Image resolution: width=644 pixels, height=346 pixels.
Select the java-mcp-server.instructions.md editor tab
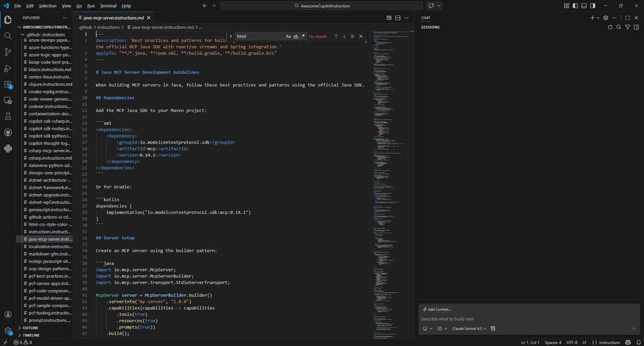pos(114,18)
